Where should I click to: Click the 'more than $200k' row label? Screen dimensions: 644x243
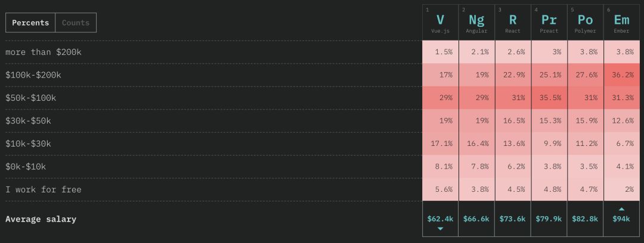coord(44,52)
